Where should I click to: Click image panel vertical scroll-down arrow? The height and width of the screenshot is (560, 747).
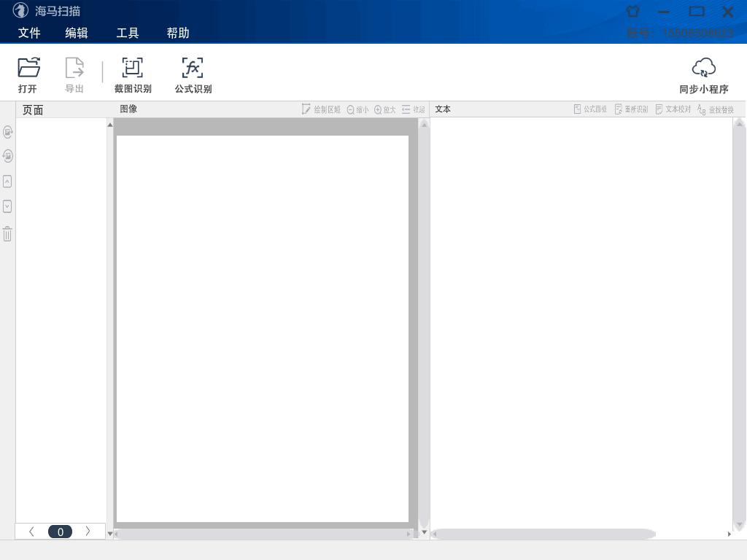coord(424,532)
